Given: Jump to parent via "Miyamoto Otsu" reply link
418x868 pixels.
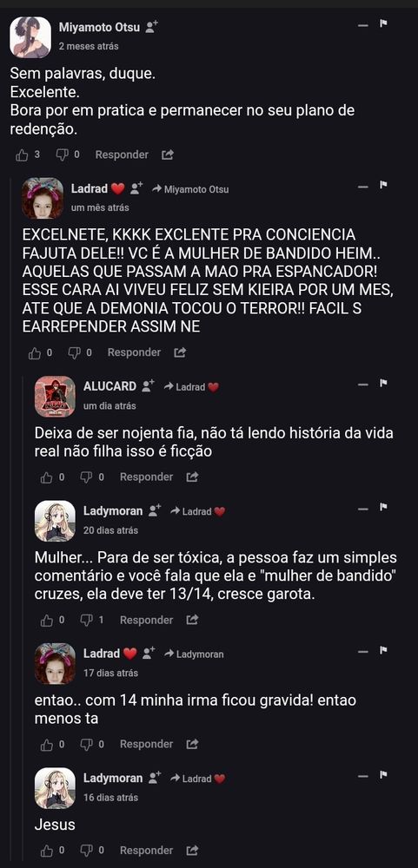Looking at the screenshot, I should click(196, 189).
